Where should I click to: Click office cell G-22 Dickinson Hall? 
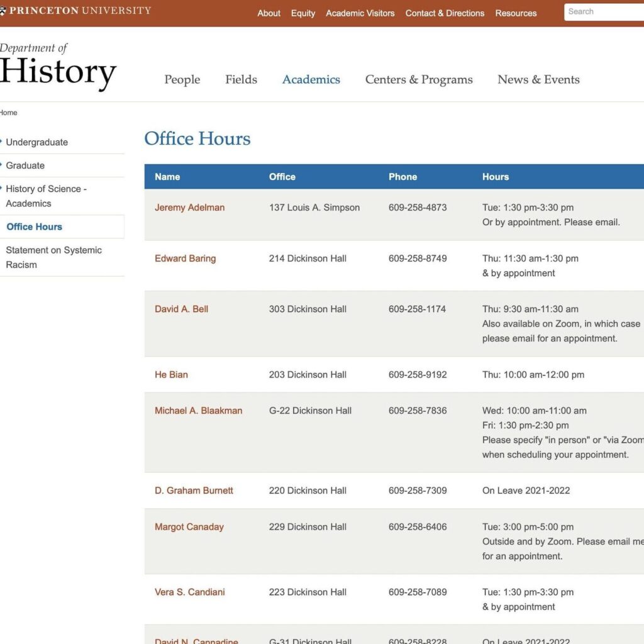310,410
